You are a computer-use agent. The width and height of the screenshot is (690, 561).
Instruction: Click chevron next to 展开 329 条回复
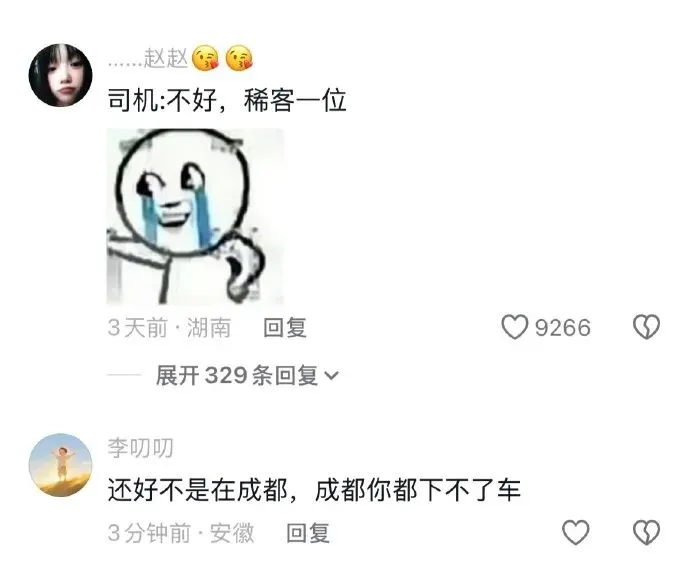tap(331, 376)
